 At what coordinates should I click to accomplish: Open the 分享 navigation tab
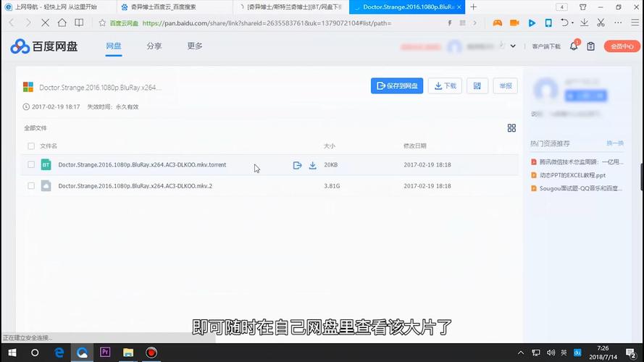pos(154,46)
